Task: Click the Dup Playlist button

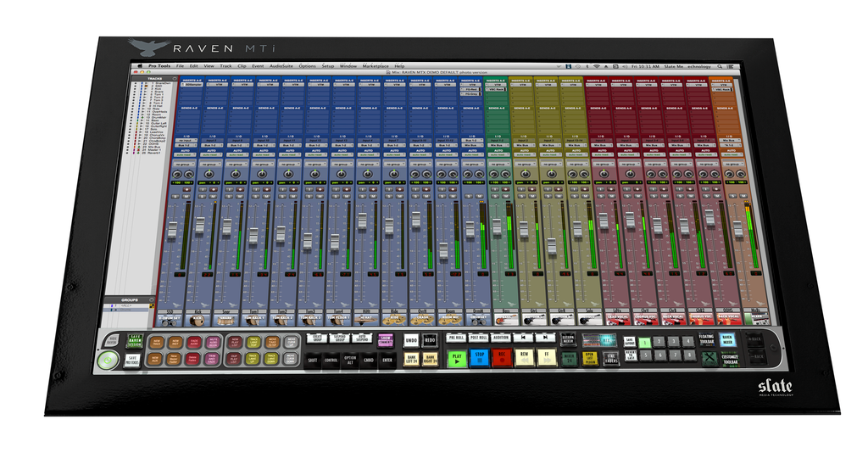Action: (x=234, y=359)
